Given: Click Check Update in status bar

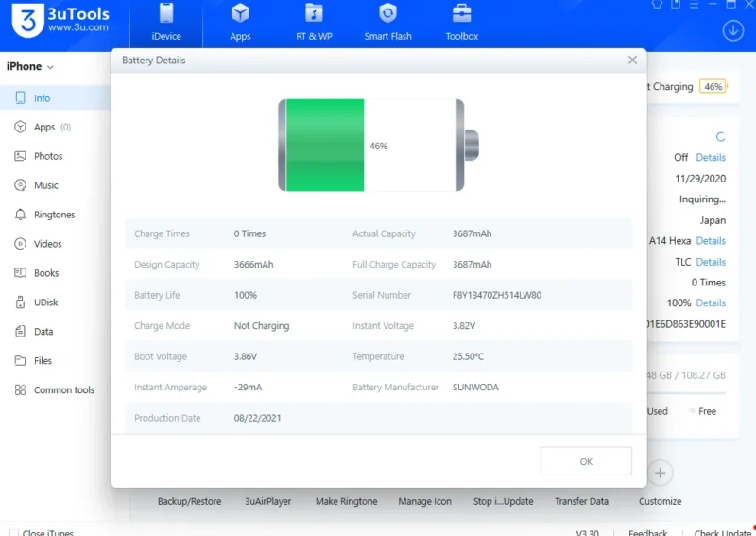Looking at the screenshot, I should point(722,532).
